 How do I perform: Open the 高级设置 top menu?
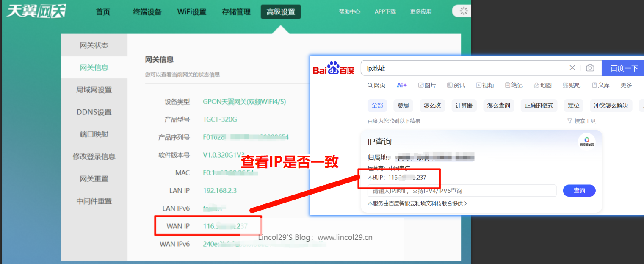281,12
